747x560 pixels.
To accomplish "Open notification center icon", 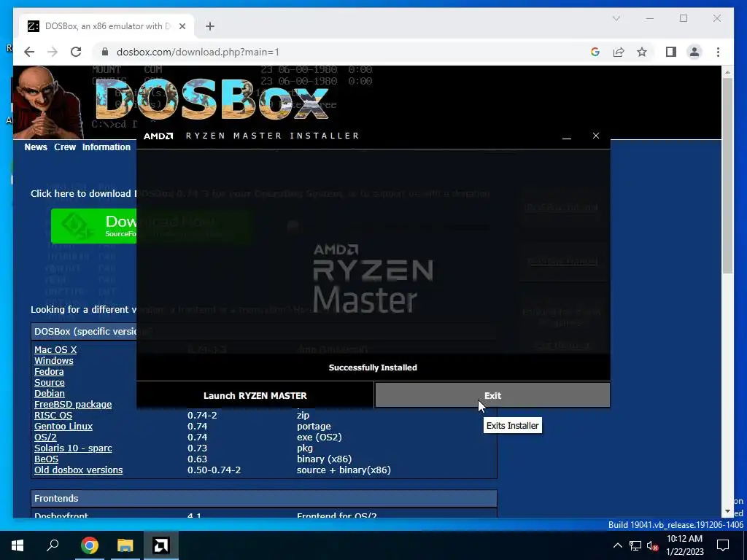I will pyautogui.click(x=723, y=545).
